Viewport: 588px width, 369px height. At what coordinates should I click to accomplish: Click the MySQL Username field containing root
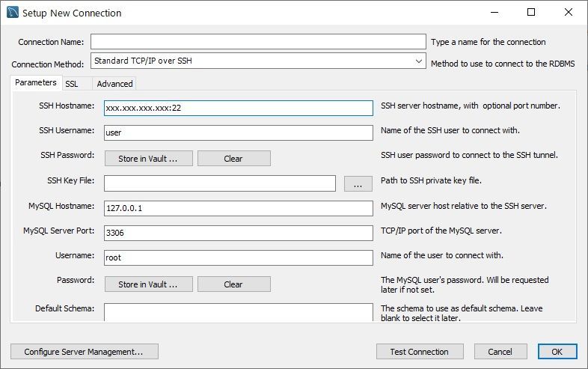pos(239,258)
